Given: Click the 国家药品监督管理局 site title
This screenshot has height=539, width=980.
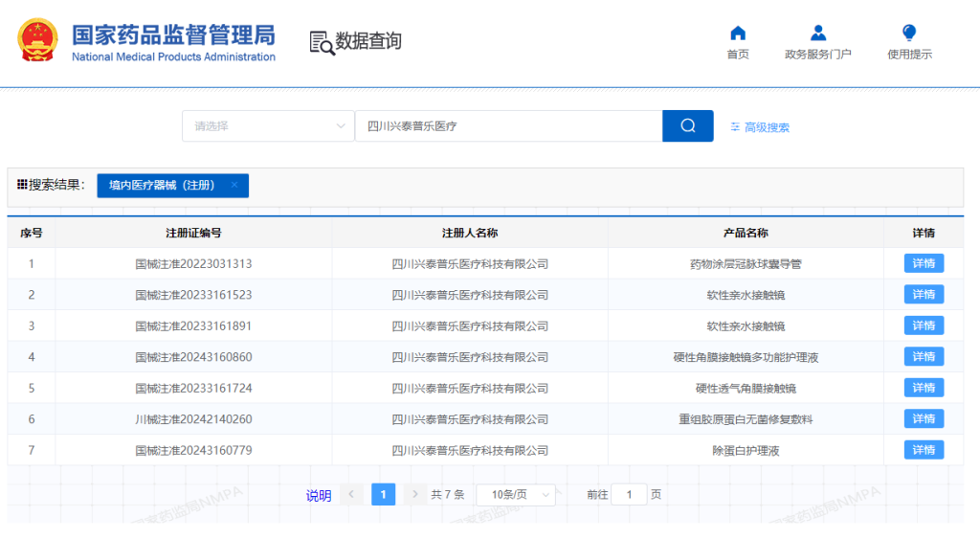Looking at the screenshot, I should click(x=173, y=35).
